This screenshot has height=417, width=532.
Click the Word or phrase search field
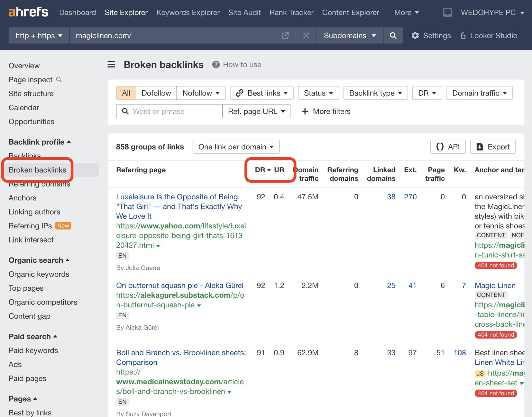point(169,111)
